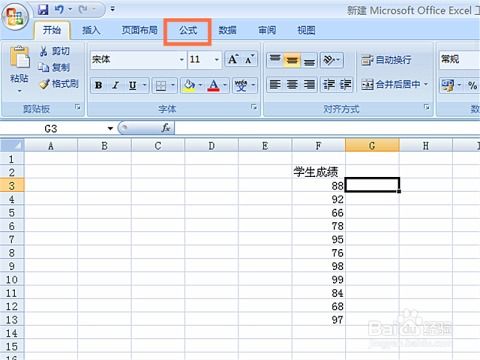This screenshot has height=360, width=480.
Task: Click the Paste clipboard icon
Action: 19,57
